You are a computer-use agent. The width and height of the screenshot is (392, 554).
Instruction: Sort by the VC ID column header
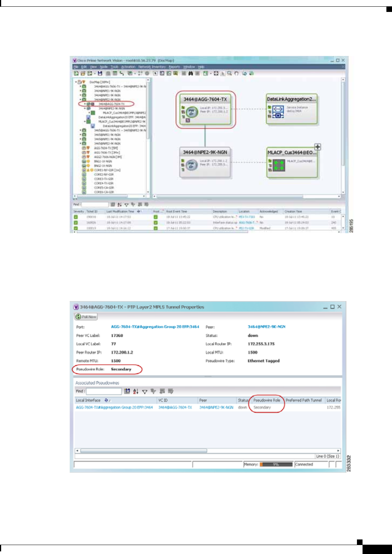pyautogui.click(x=177, y=400)
